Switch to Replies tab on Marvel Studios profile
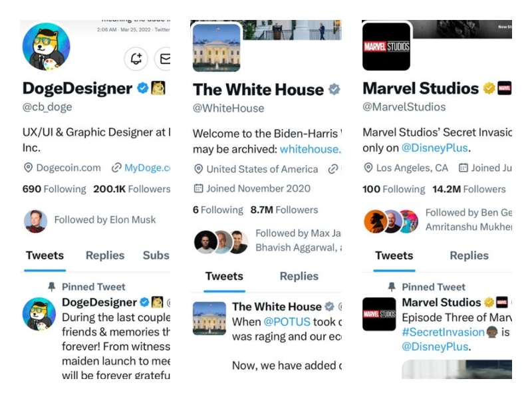The width and height of the screenshot is (532, 399). tap(469, 255)
